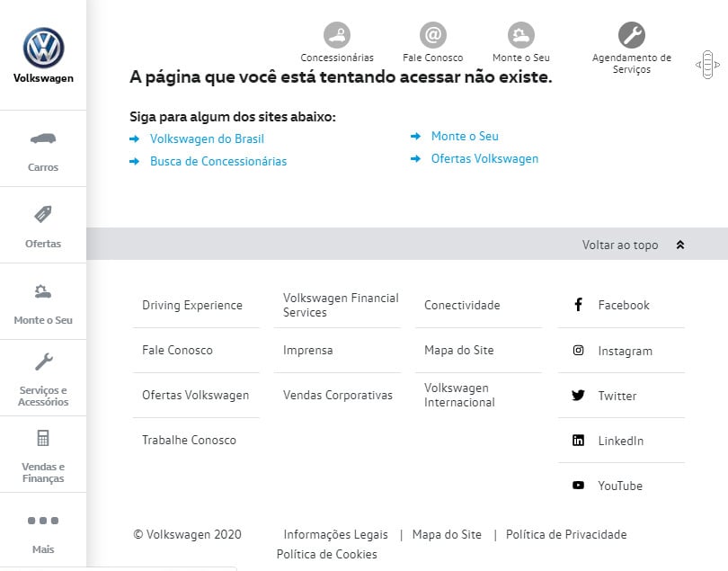
Task: Click the Volkswagen logo in the sidebar
Action: point(43,48)
